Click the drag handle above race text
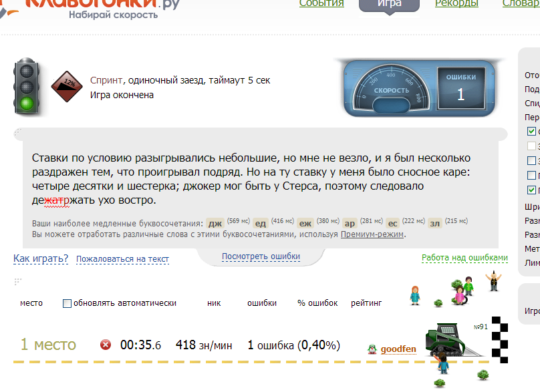The height and width of the screenshot is (392, 540). [x=18, y=132]
